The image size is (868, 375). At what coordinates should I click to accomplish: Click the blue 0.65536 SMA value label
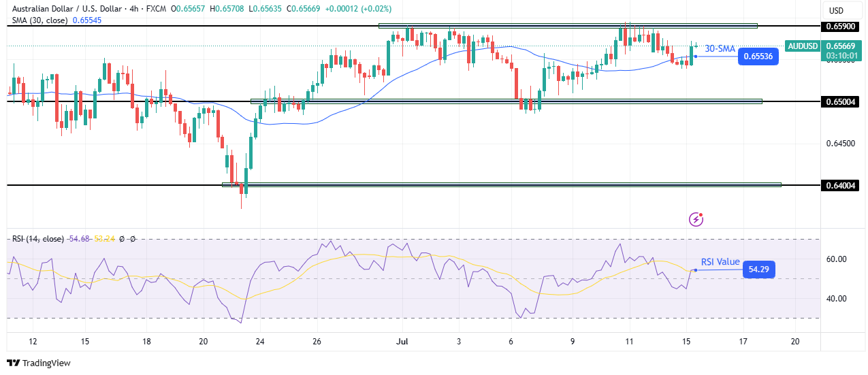758,56
